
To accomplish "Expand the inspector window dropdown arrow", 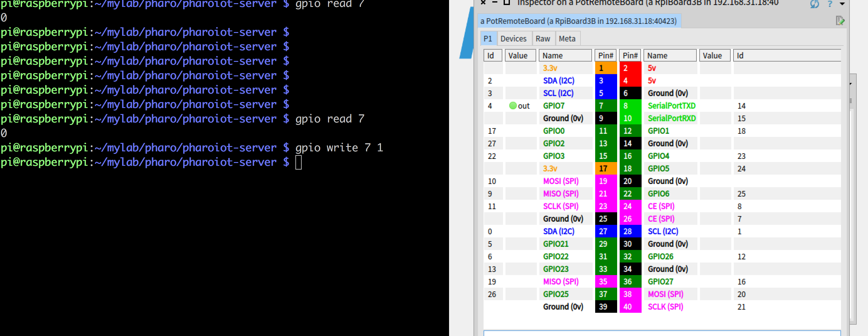I will coord(842,4).
